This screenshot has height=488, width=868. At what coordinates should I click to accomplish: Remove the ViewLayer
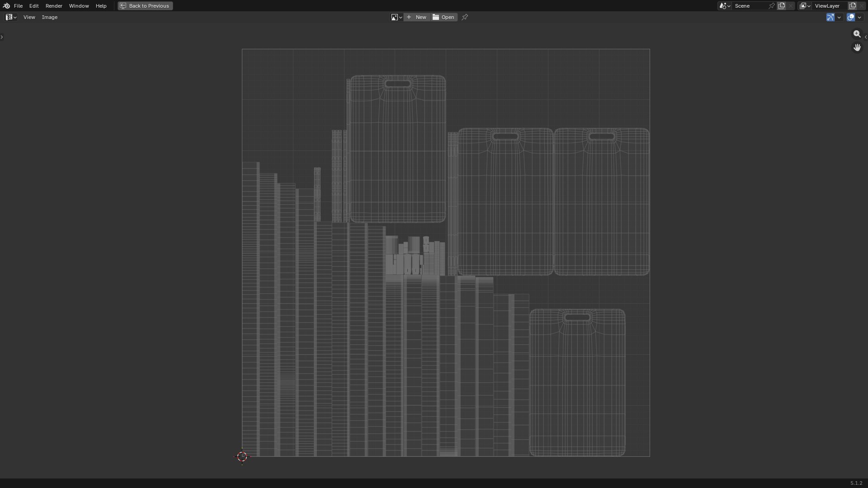pyautogui.click(x=862, y=6)
